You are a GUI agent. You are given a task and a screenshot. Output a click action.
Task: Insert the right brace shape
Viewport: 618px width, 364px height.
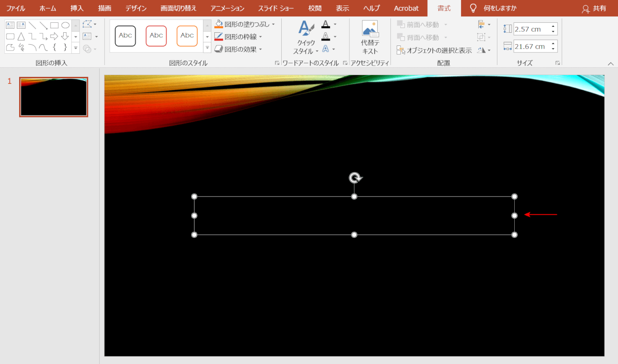pos(65,47)
